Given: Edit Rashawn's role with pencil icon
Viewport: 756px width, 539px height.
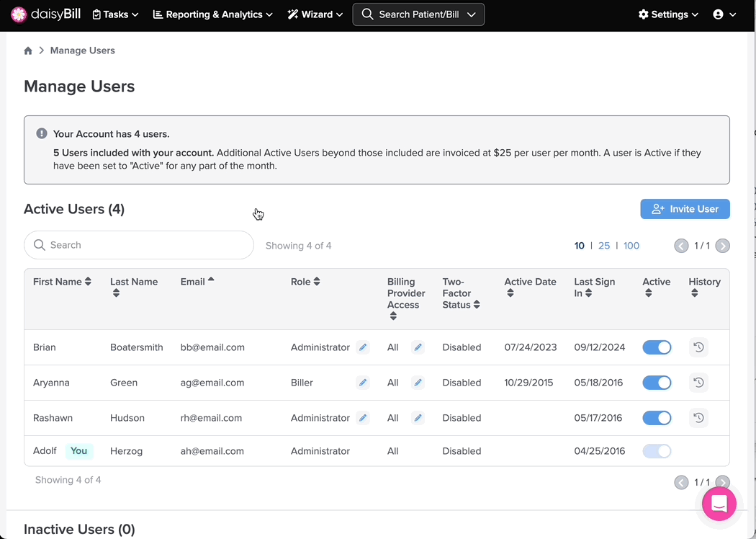Looking at the screenshot, I should click(363, 418).
